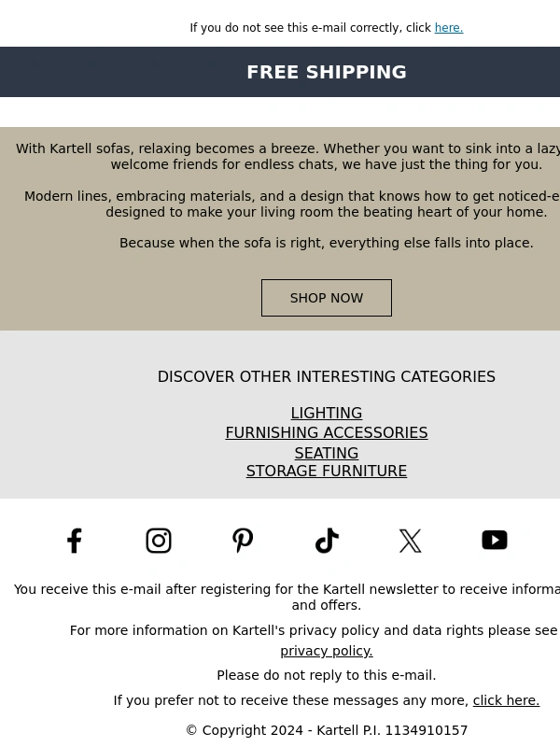
Task: Open the Instagram social icon
Action: pyautogui.click(x=159, y=541)
